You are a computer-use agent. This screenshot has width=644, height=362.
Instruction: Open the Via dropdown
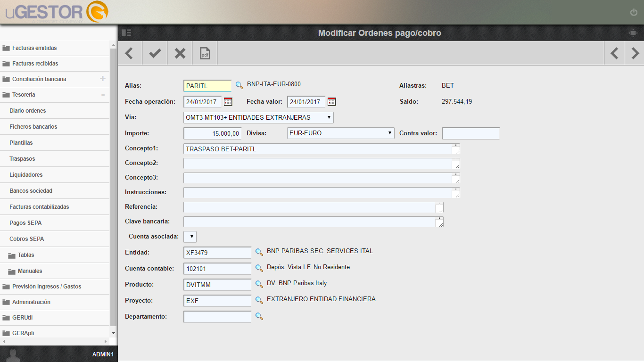click(x=258, y=117)
